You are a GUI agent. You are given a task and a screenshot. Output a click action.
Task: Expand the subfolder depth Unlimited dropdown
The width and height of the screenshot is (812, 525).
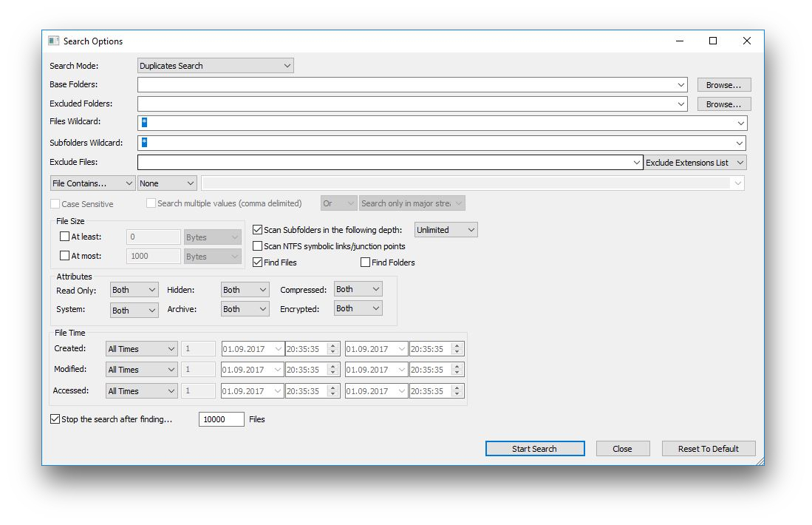click(x=446, y=229)
